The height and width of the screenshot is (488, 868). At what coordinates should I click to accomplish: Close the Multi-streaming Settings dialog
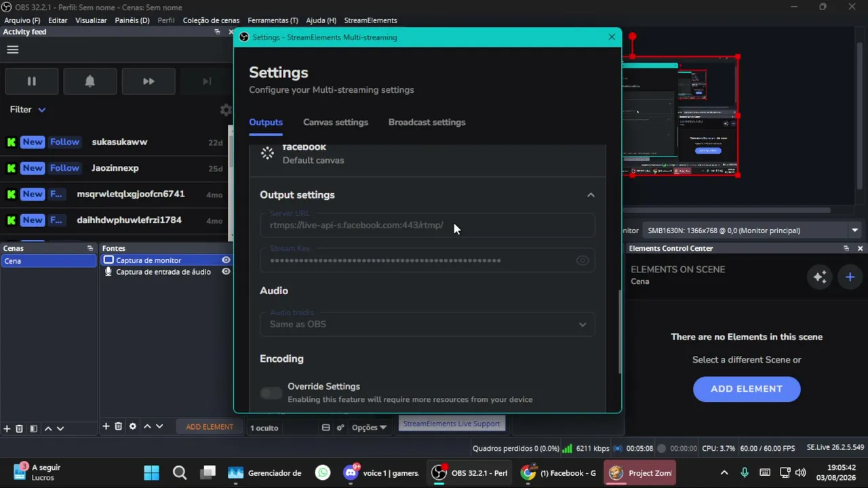(x=612, y=37)
